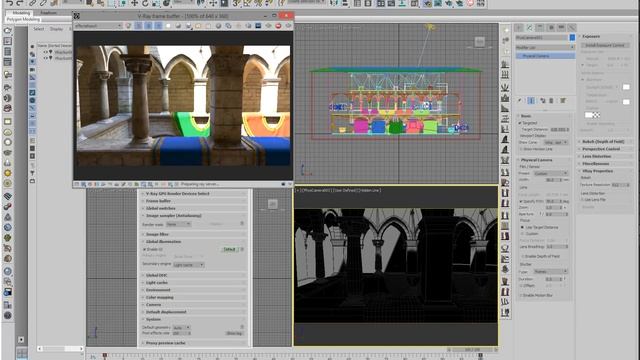Open the Film/Sensor Preset dropdown
Screen dimensions: 640x360
pos(551,173)
